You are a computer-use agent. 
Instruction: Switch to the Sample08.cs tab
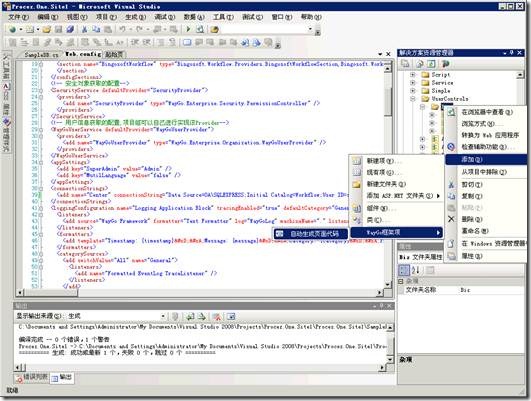click(x=41, y=55)
